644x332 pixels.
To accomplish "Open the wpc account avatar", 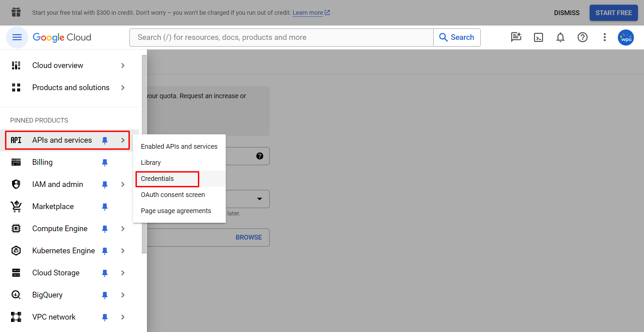I will tap(626, 37).
